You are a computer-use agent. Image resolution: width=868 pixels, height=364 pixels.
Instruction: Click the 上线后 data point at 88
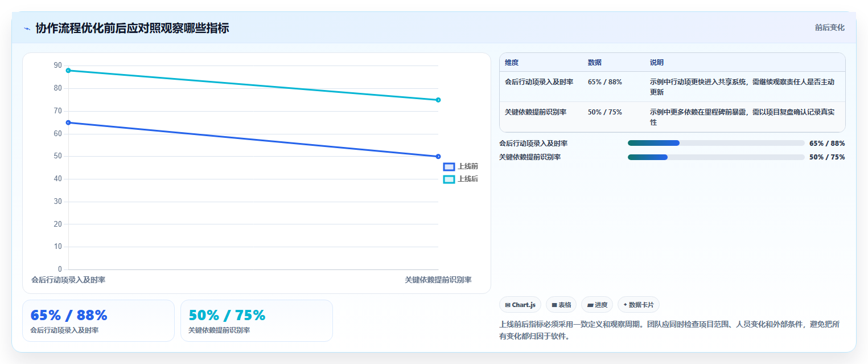pyautogui.click(x=68, y=71)
